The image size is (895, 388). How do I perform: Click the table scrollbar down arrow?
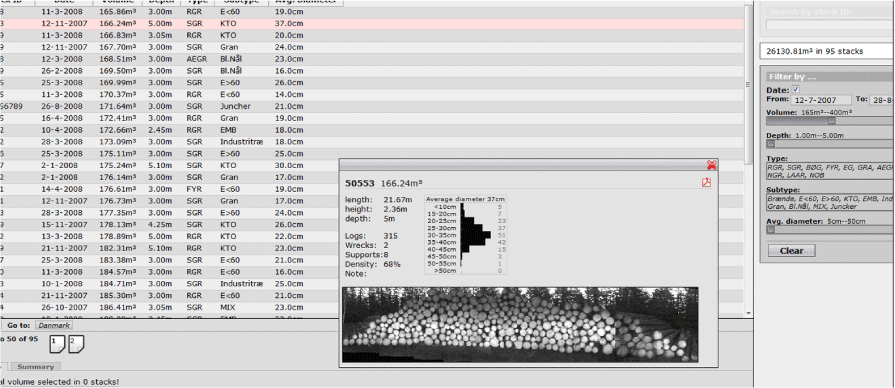tap(749, 313)
